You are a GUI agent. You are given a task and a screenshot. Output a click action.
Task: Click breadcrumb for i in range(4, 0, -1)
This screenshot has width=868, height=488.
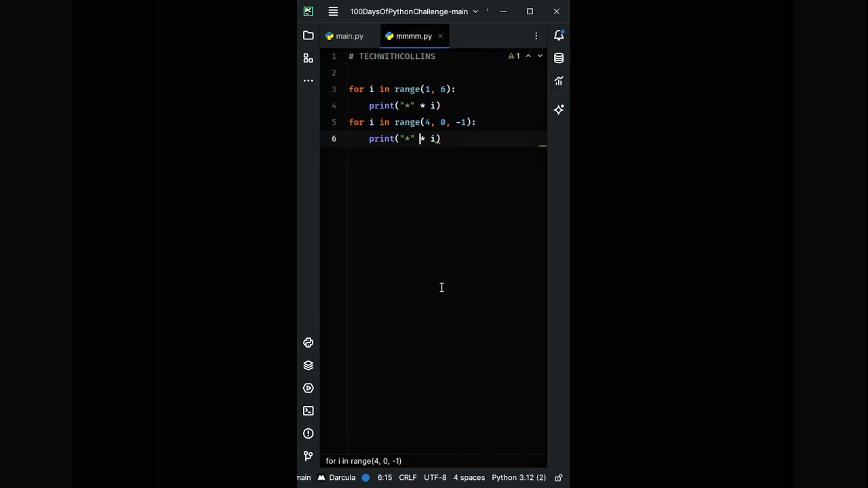pyautogui.click(x=363, y=461)
